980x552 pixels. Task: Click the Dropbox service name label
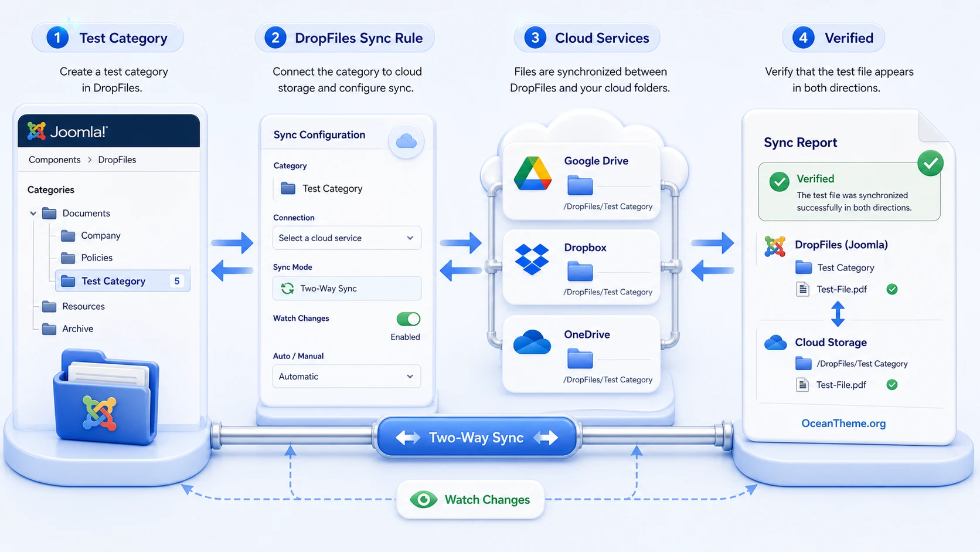pyautogui.click(x=585, y=248)
